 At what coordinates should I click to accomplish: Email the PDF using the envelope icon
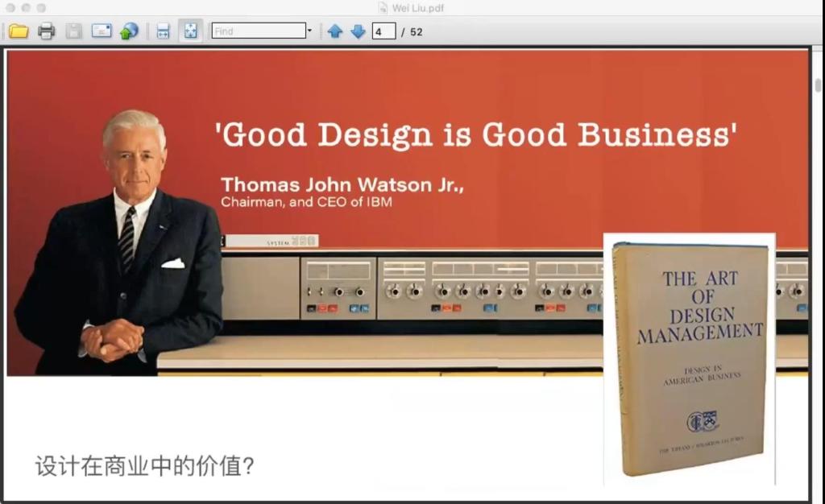102,31
